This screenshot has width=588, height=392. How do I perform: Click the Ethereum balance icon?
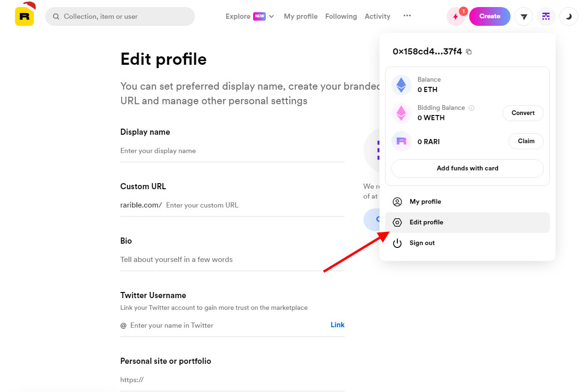pyautogui.click(x=401, y=85)
